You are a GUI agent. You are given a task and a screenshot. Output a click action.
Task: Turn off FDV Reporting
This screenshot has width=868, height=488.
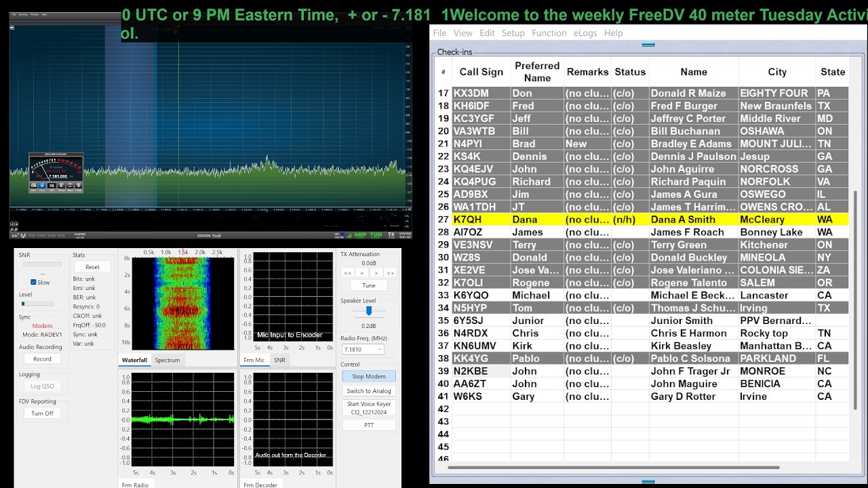(42, 413)
